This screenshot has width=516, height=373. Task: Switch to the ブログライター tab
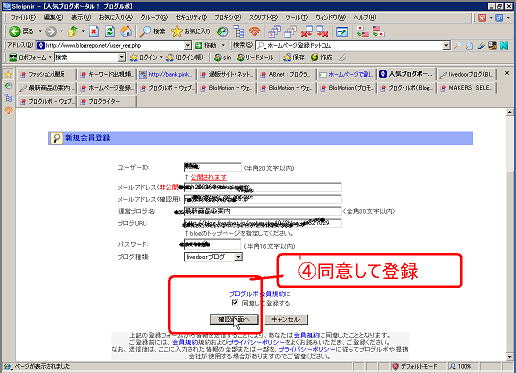tap(106, 101)
